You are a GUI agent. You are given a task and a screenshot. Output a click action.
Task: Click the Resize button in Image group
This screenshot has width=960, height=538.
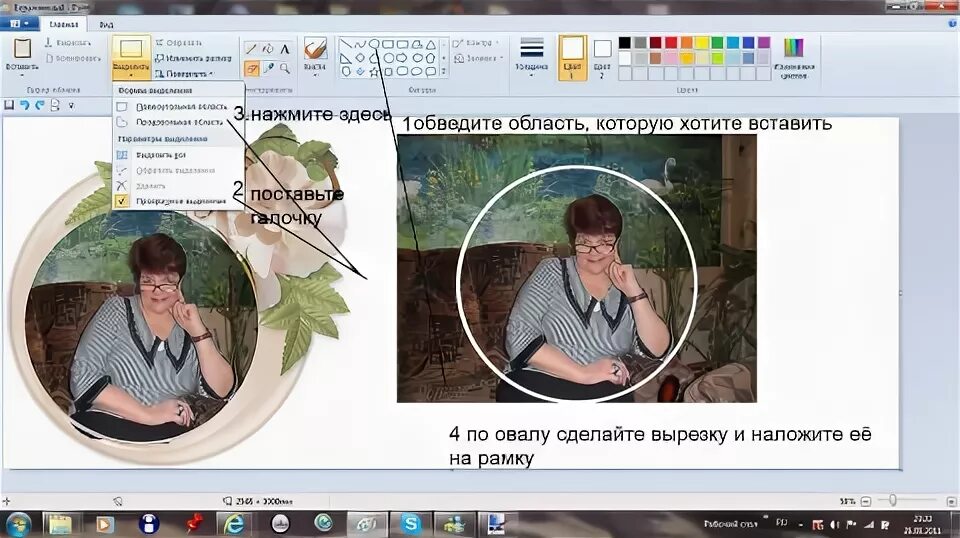click(193, 58)
